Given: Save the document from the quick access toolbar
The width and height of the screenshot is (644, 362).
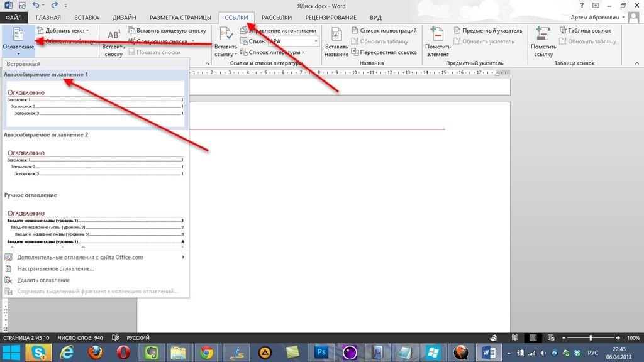Looking at the screenshot, I should coord(21,5).
